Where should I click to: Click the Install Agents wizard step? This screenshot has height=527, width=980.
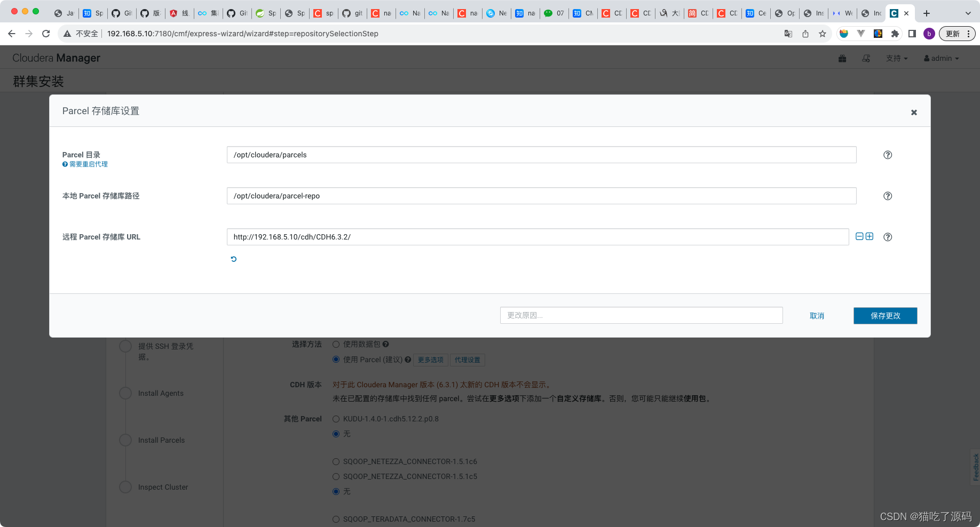(161, 393)
